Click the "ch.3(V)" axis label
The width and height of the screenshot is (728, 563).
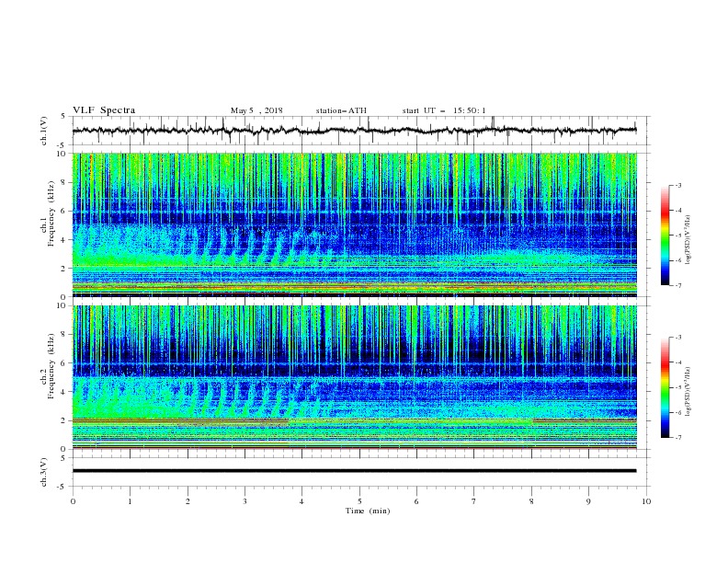coord(44,472)
